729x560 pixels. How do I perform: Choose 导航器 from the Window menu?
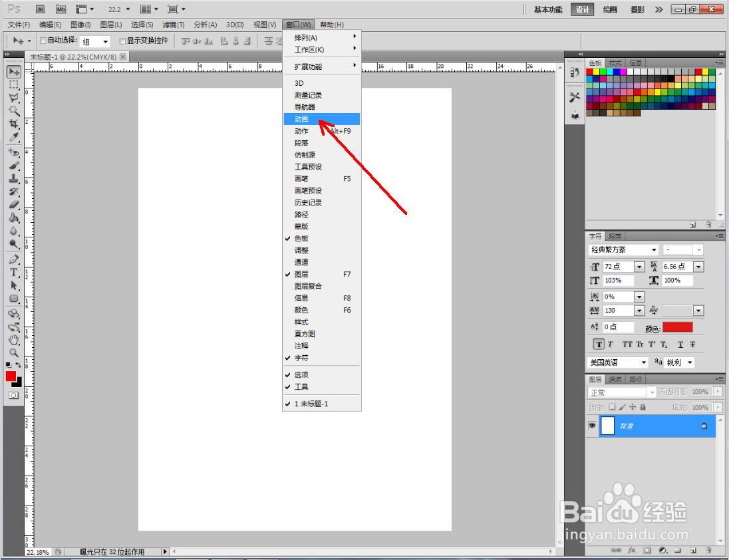click(322, 107)
